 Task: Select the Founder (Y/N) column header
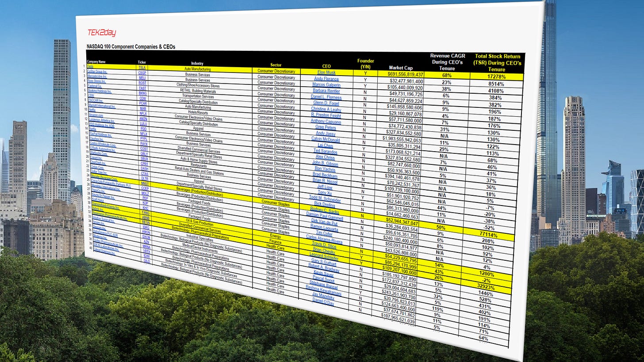click(x=365, y=64)
